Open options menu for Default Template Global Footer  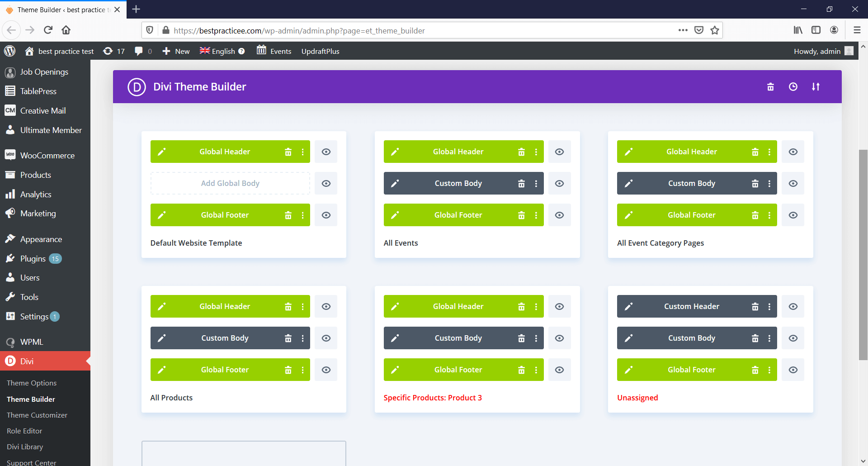pos(302,215)
